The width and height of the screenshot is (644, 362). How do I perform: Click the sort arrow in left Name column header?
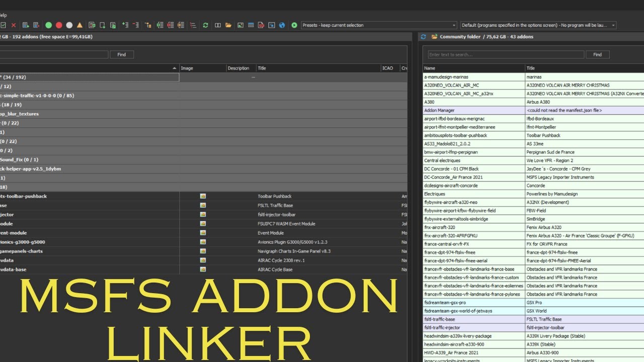click(175, 68)
